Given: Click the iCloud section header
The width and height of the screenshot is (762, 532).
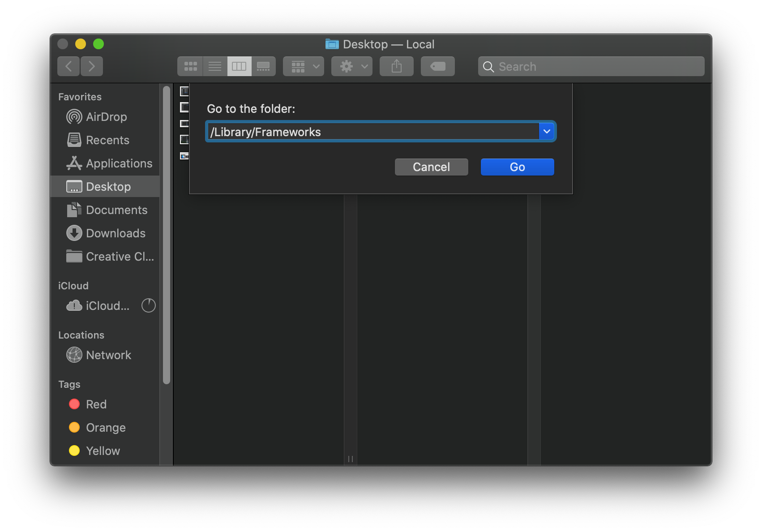Looking at the screenshot, I should point(73,286).
